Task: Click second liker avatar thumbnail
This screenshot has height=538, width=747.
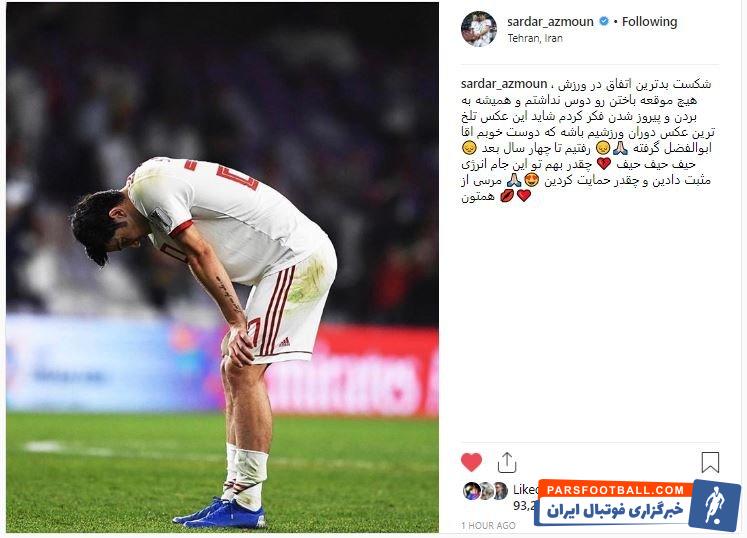Action: pyautogui.click(x=486, y=491)
